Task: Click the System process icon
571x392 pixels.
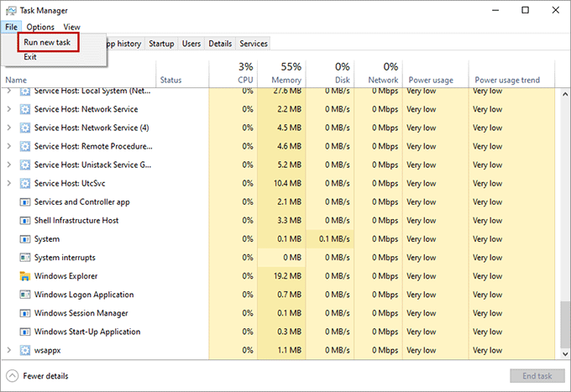Action: (x=24, y=239)
